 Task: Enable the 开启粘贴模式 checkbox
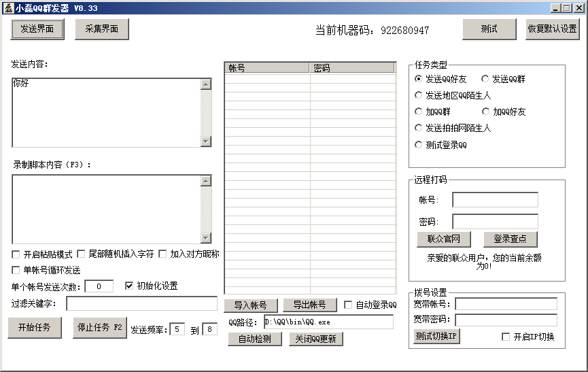click(x=16, y=254)
